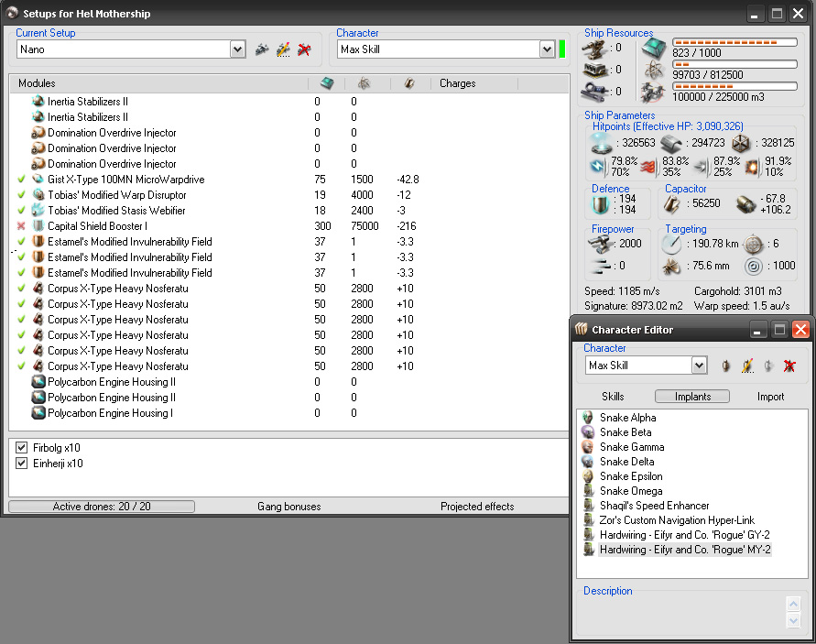Viewport: 816px width, 644px height.
Task: Click the rename character icon in Character Editor
Action: tap(747, 366)
